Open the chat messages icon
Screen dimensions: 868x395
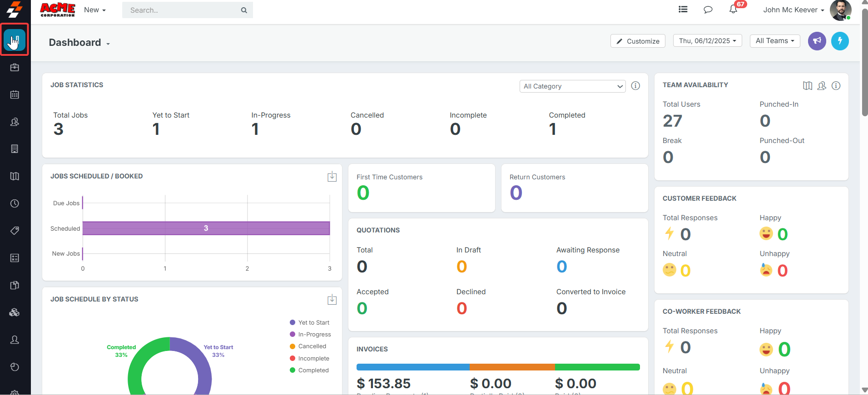[708, 10]
